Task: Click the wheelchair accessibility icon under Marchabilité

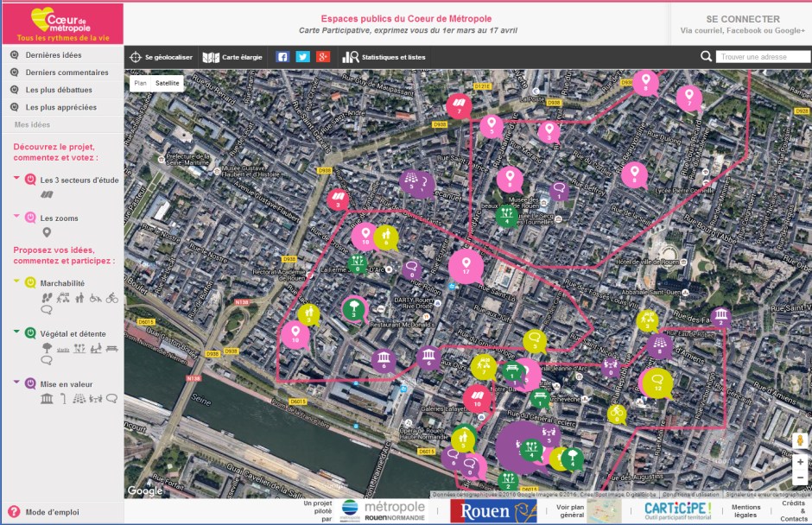Action: (x=95, y=298)
